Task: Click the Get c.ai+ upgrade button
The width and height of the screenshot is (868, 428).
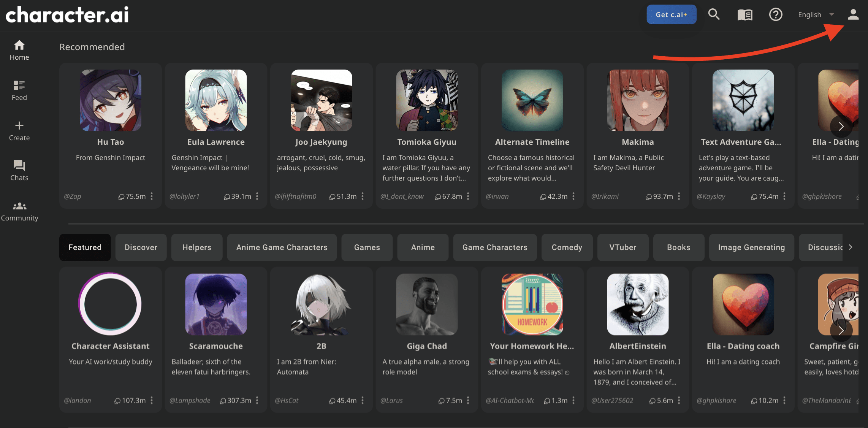Action: point(672,14)
